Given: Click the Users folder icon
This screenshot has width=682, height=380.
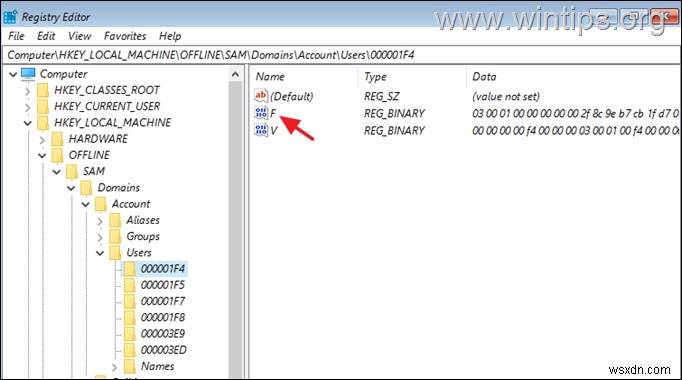Looking at the screenshot, I should 115,253.
